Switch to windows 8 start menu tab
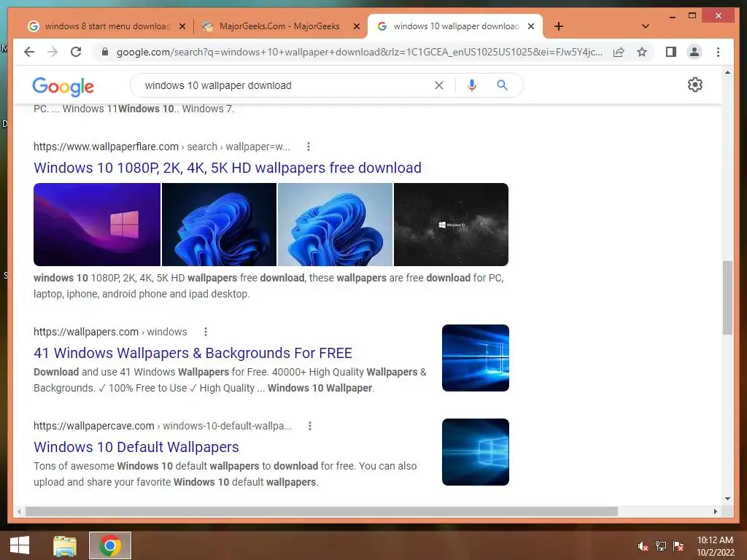This screenshot has width=747, height=560. (x=107, y=26)
